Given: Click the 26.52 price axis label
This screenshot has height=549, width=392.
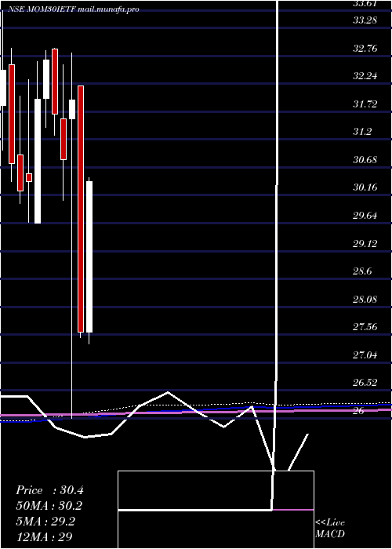Looking at the screenshot, I should click(x=365, y=383).
